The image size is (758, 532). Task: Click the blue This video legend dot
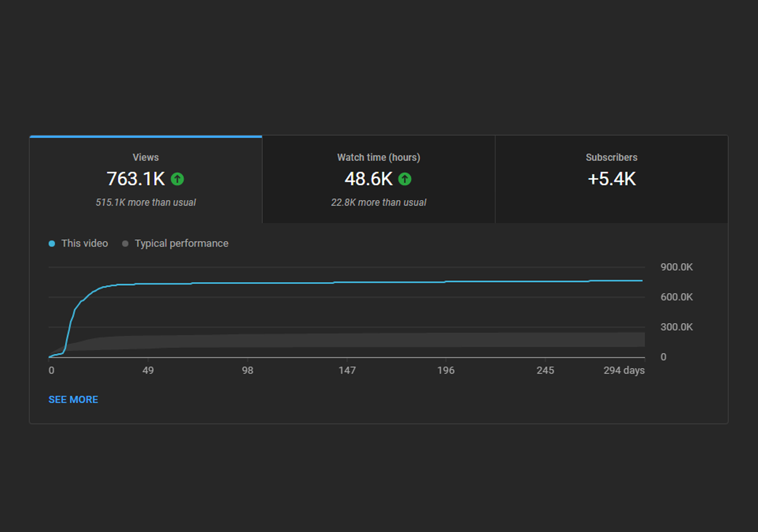[52, 244]
